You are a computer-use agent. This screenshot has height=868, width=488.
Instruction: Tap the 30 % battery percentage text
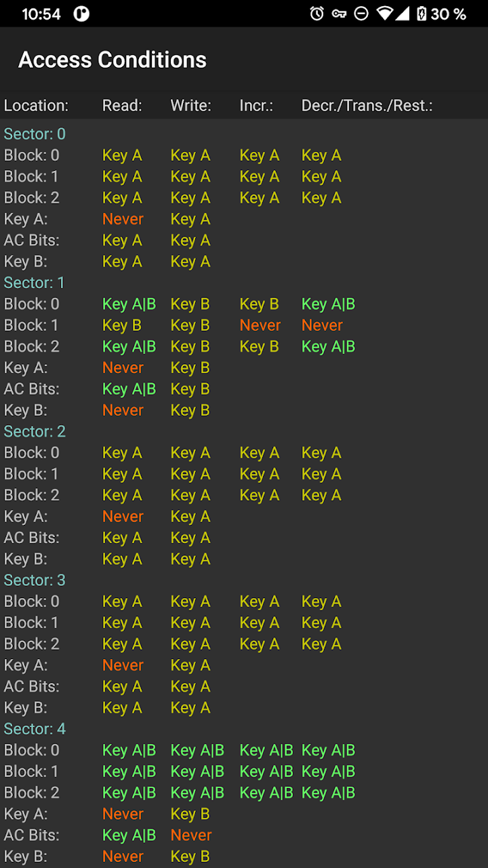[x=449, y=14]
